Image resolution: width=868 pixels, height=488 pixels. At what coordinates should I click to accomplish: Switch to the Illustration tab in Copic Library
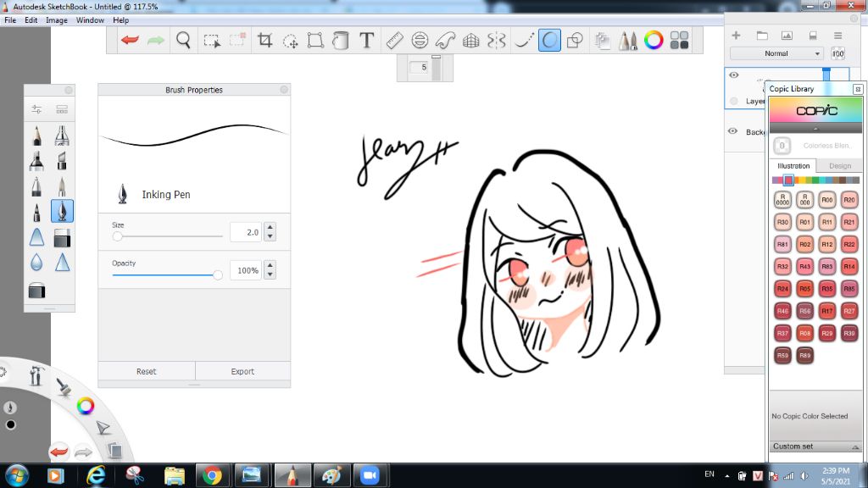pyautogui.click(x=793, y=165)
